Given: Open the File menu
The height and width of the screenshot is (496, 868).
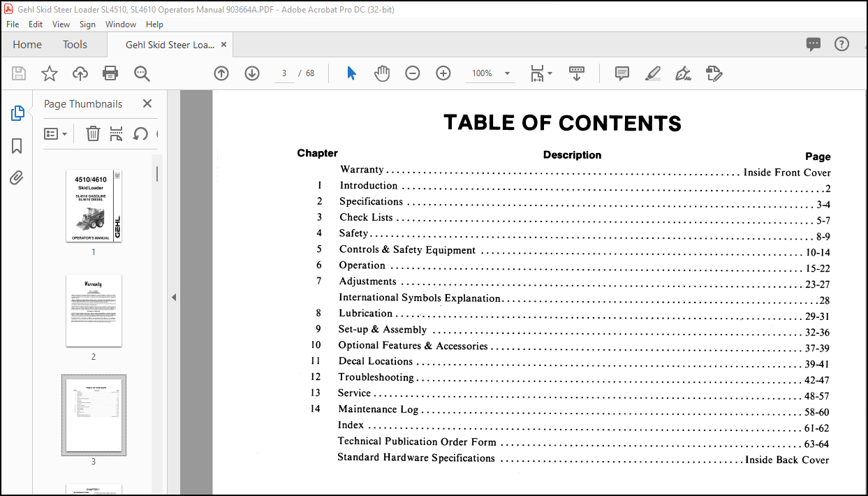Looking at the screenshot, I should pos(13,24).
